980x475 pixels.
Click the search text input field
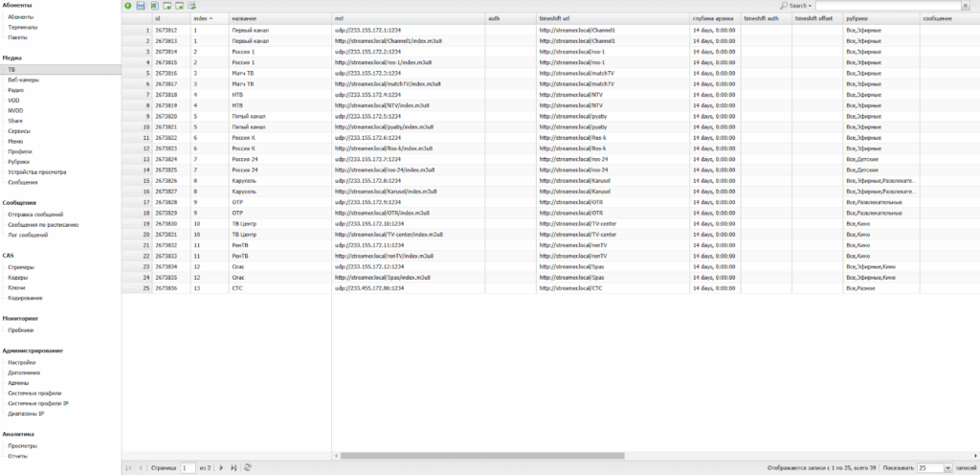(x=886, y=6)
